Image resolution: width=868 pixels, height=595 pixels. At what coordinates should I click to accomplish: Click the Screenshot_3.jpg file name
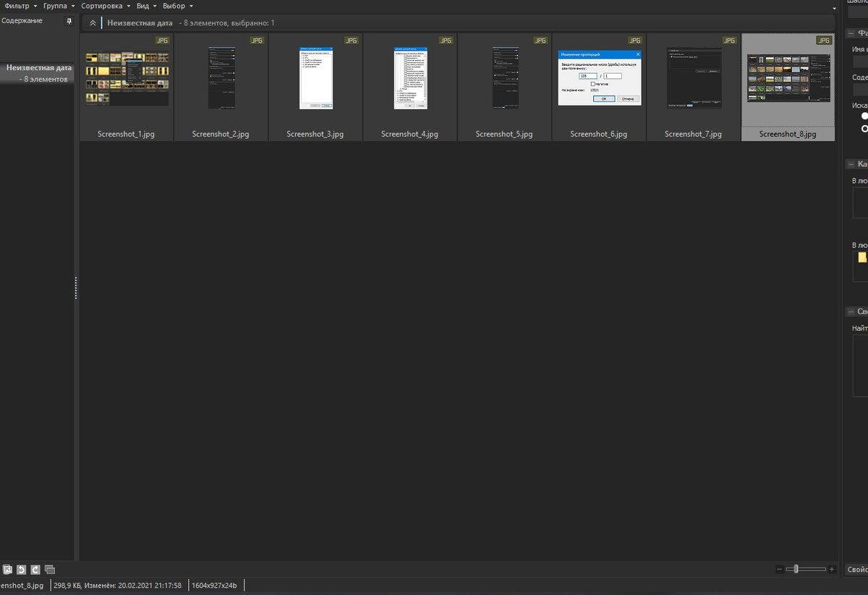click(315, 134)
